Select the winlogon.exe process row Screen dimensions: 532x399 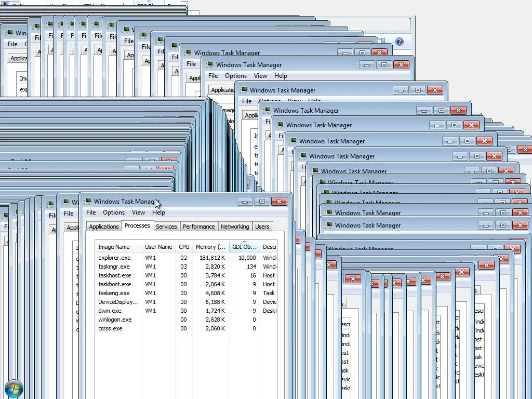pyautogui.click(x=186, y=320)
